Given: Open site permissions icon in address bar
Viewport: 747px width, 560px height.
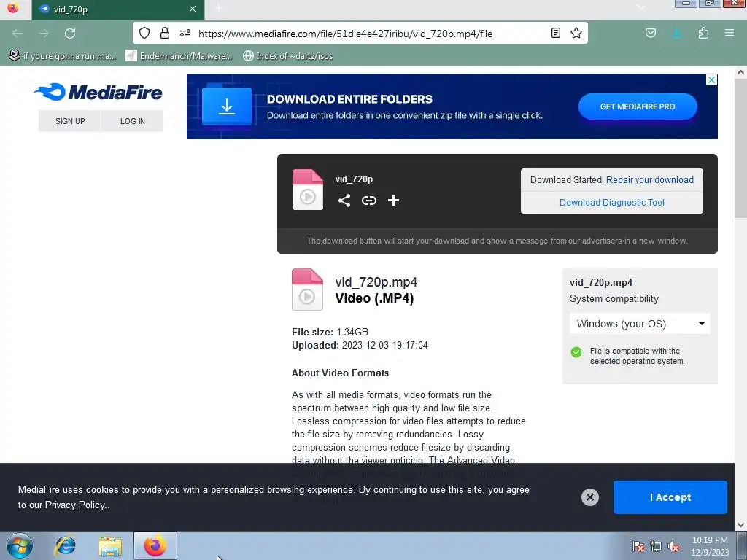Looking at the screenshot, I should (185, 33).
